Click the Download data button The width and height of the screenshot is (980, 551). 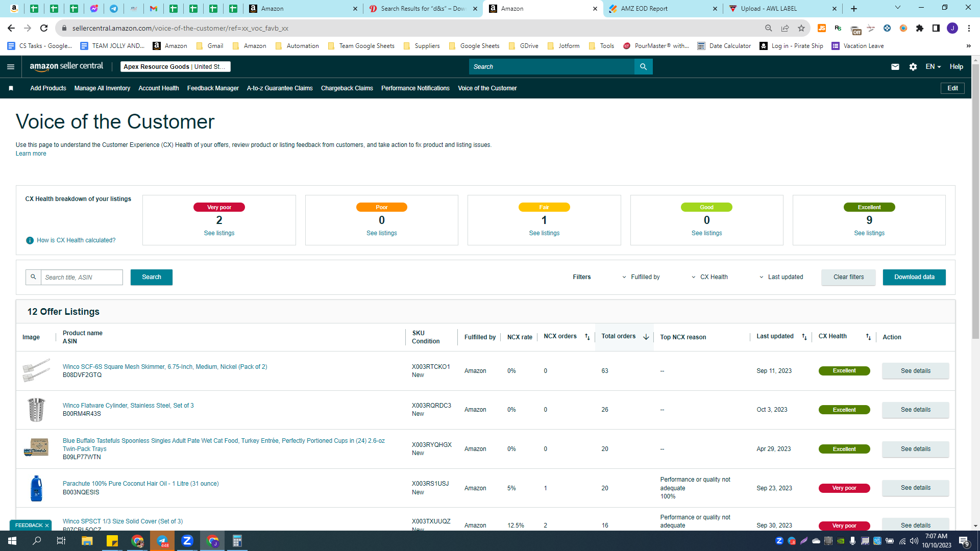coord(914,277)
